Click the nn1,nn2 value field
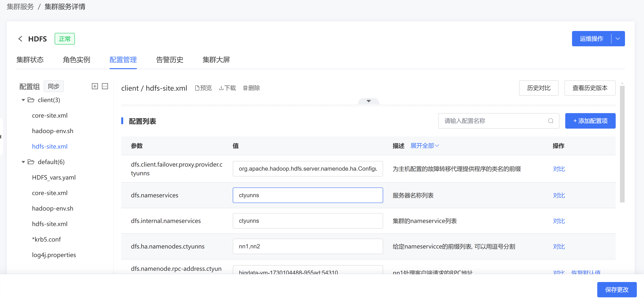 307,246
